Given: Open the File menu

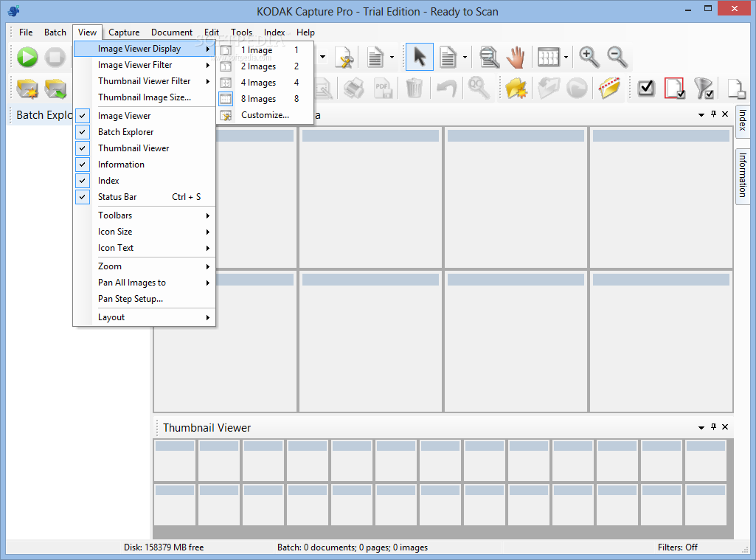Looking at the screenshot, I should tap(26, 32).
